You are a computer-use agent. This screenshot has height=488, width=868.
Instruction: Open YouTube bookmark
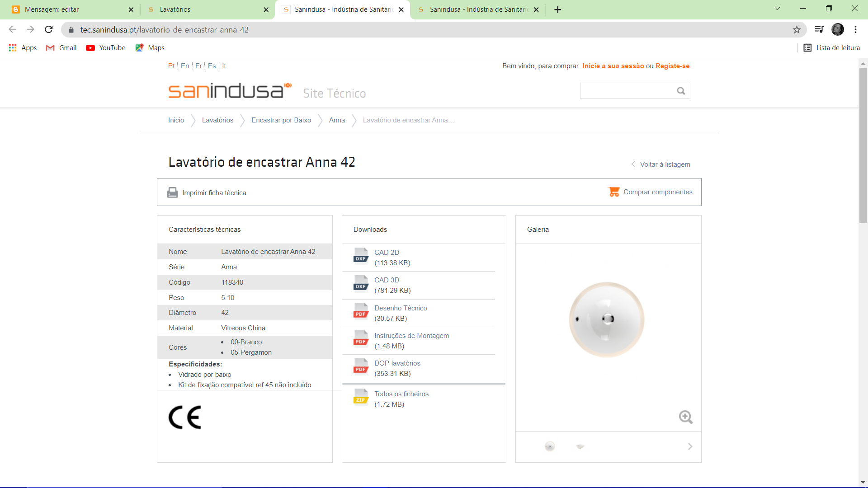coord(106,48)
